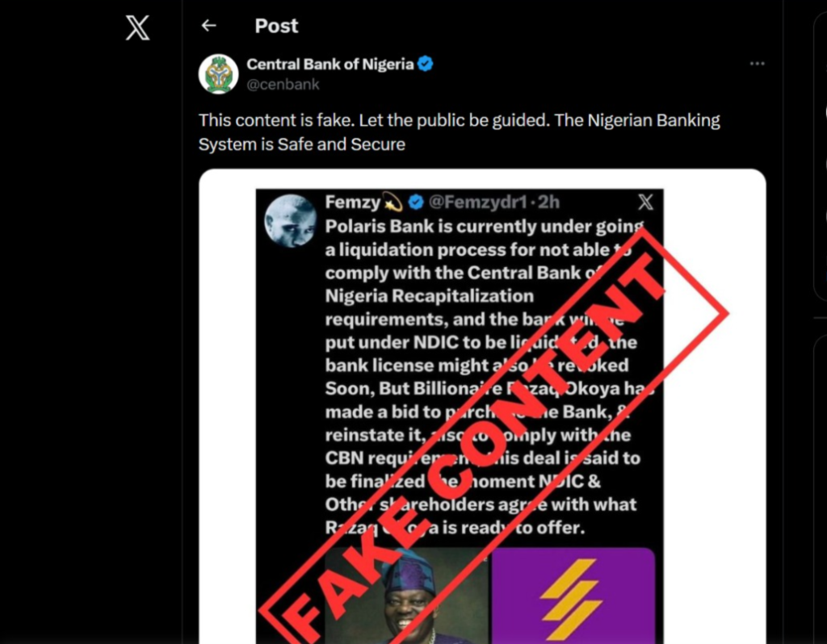The image size is (827, 644).
Task: Open Central Bank of Nigeria profile avatar
Action: point(218,74)
